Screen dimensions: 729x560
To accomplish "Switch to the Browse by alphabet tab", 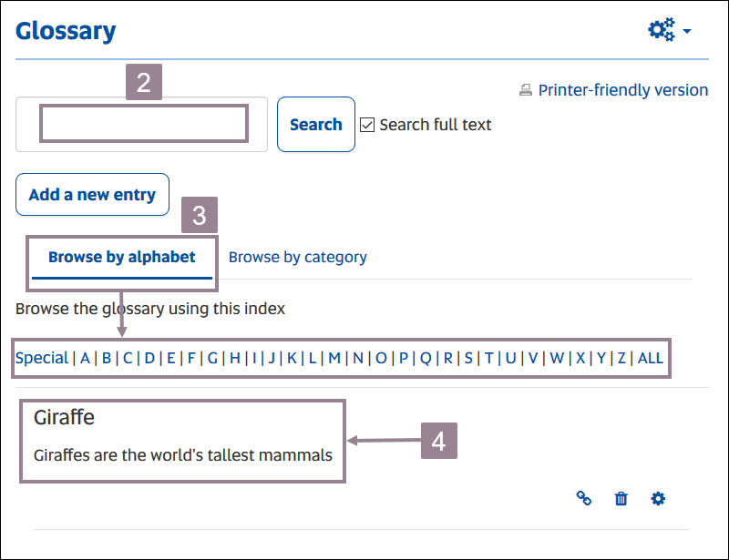I will coord(122,257).
